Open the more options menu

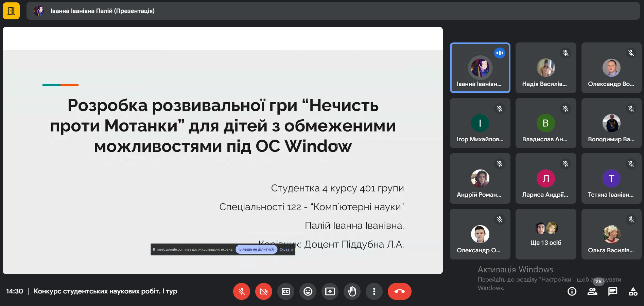tap(374, 291)
